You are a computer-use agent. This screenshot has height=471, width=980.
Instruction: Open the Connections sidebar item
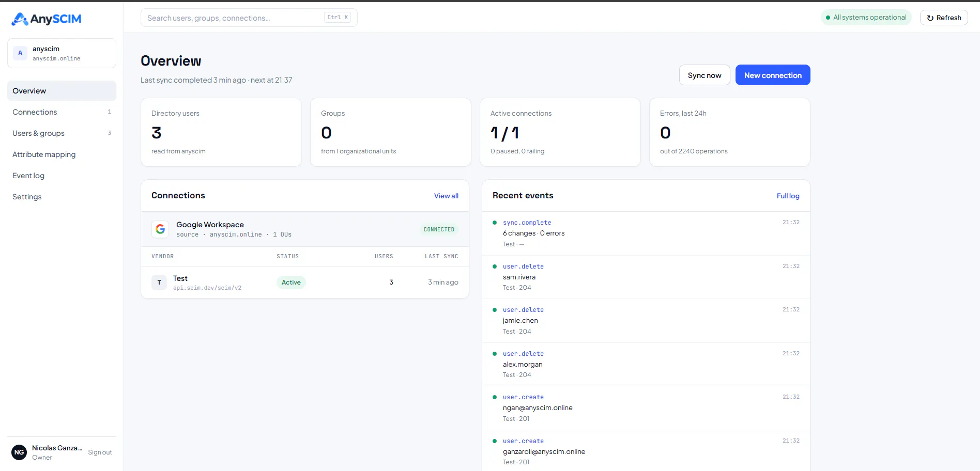click(62, 112)
